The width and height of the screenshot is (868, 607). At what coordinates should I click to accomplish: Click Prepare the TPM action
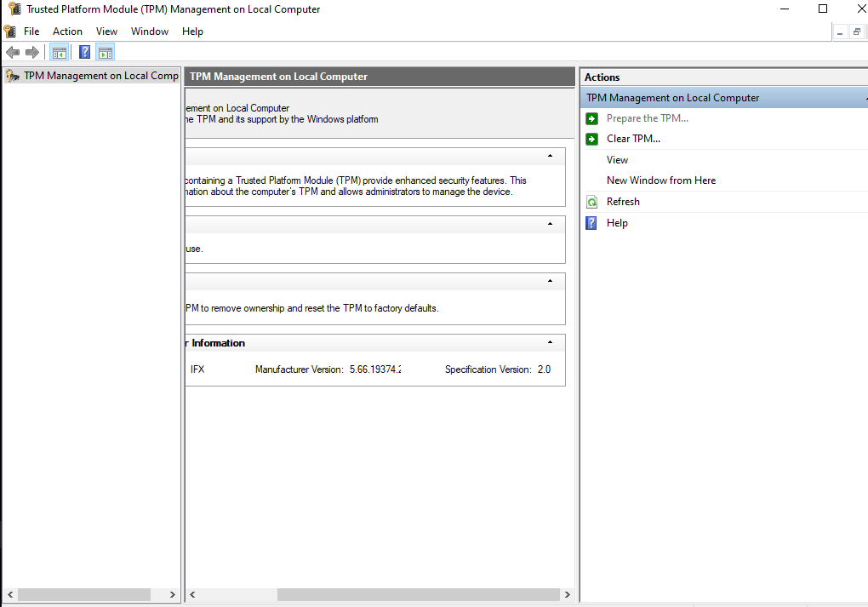pyautogui.click(x=647, y=118)
